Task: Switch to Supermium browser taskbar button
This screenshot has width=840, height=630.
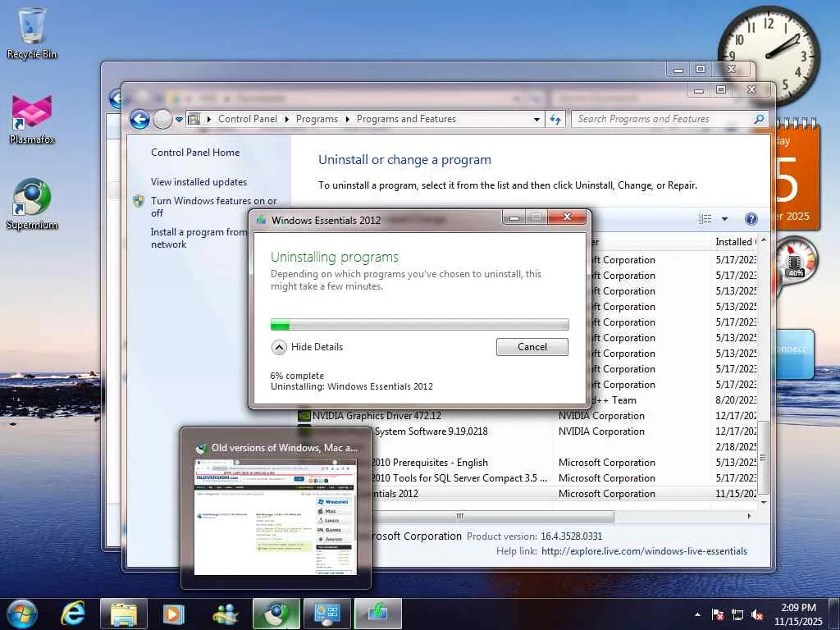Action: pos(276,614)
